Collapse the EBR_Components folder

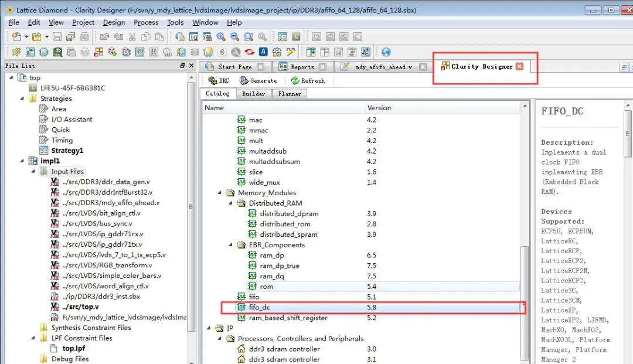(231, 245)
